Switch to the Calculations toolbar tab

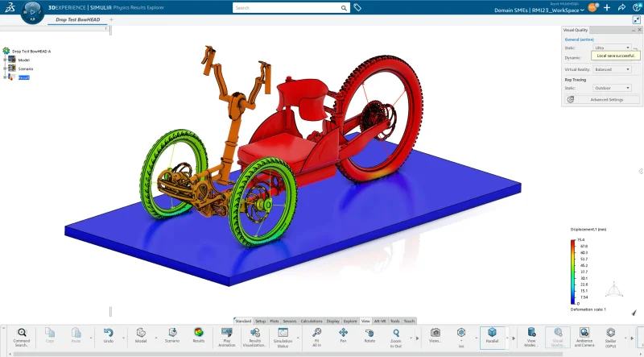[x=312, y=322]
